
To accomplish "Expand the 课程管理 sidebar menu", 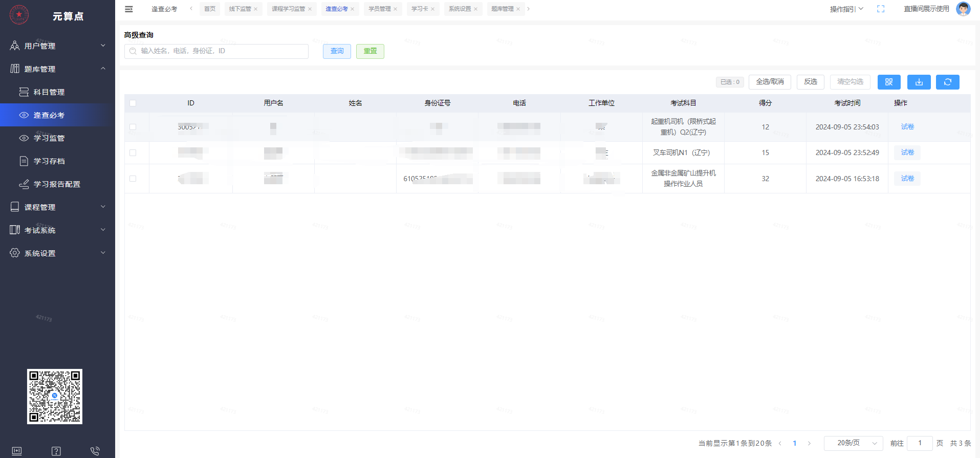I will point(57,207).
